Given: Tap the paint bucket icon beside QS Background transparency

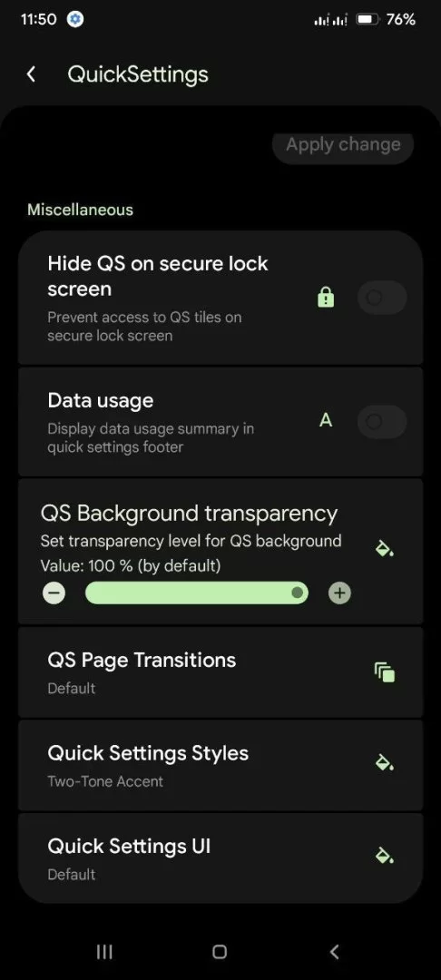Looking at the screenshot, I should [x=384, y=549].
